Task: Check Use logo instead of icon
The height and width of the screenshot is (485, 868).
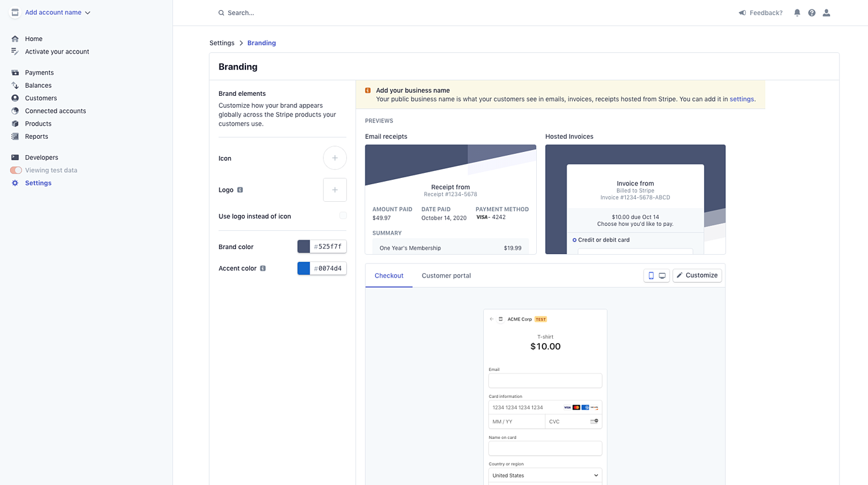Action: click(x=343, y=216)
